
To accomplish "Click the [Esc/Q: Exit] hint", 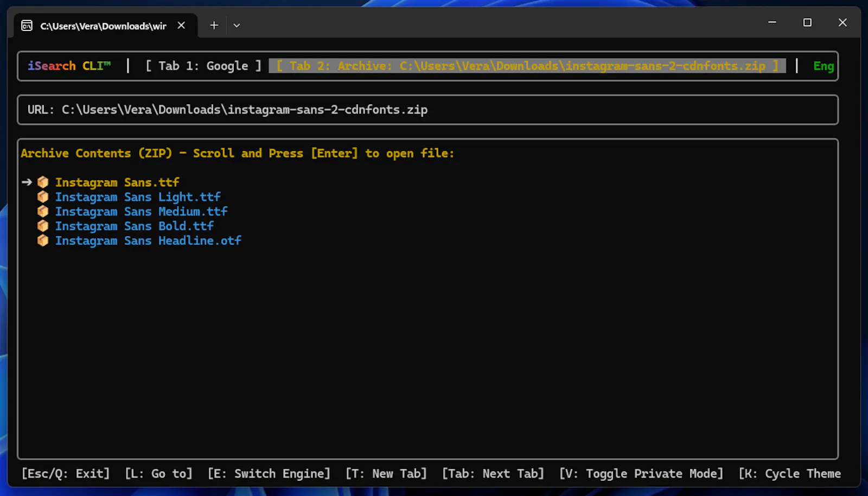I will 66,474.
